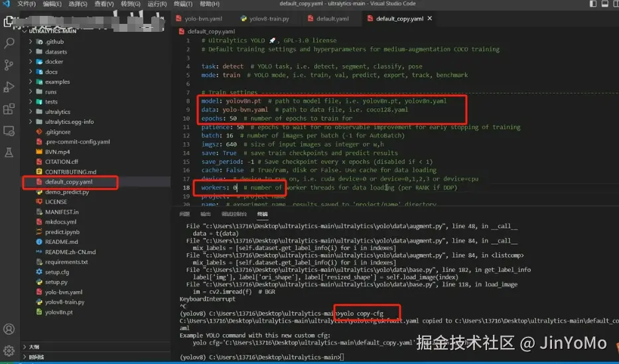Screen dimensions: 619x364
Task: Open the Remote Explorer view
Action: [9, 131]
